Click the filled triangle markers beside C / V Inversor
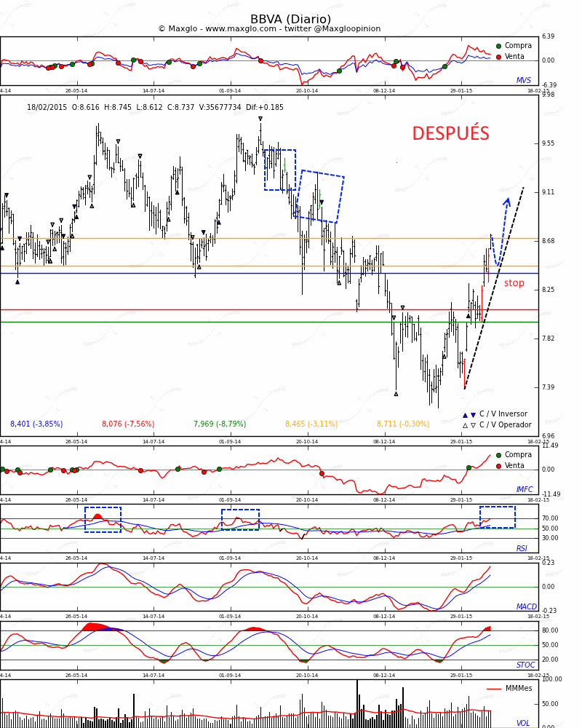Screen dimensions: 582x728 point(469,415)
